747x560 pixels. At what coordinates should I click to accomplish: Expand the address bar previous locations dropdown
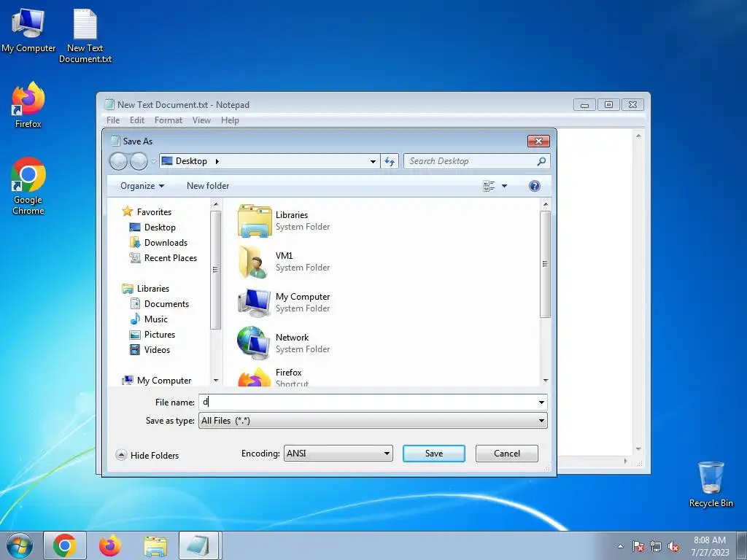373,161
